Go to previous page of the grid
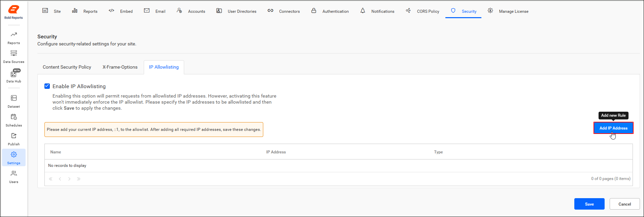The height and width of the screenshot is (217, 644). click(x=60, y=179)
